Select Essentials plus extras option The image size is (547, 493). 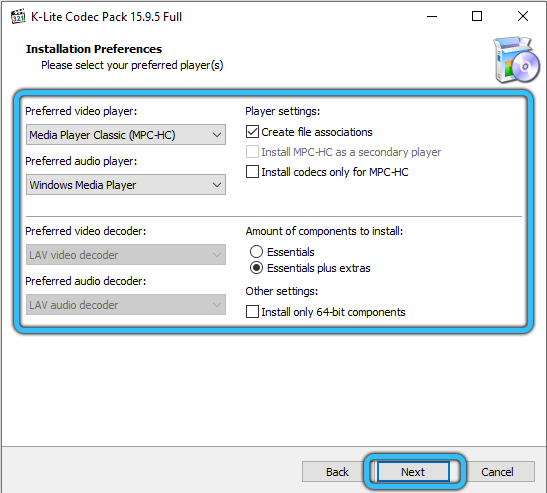[256, 268]
